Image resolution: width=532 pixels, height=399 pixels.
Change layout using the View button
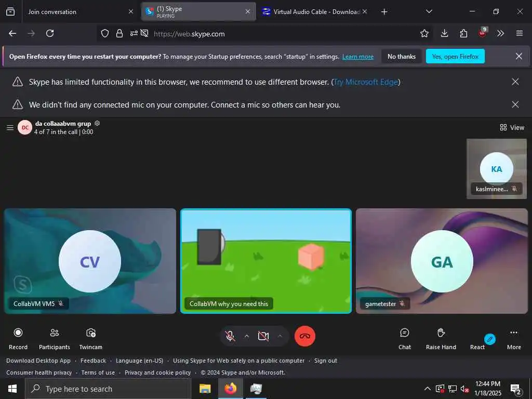coord(512,128)
